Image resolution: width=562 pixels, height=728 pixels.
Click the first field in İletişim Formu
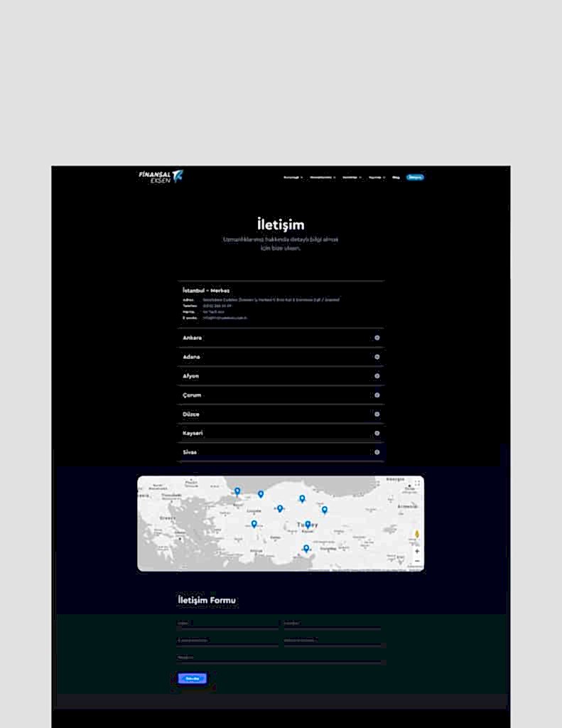pos(227,626)
